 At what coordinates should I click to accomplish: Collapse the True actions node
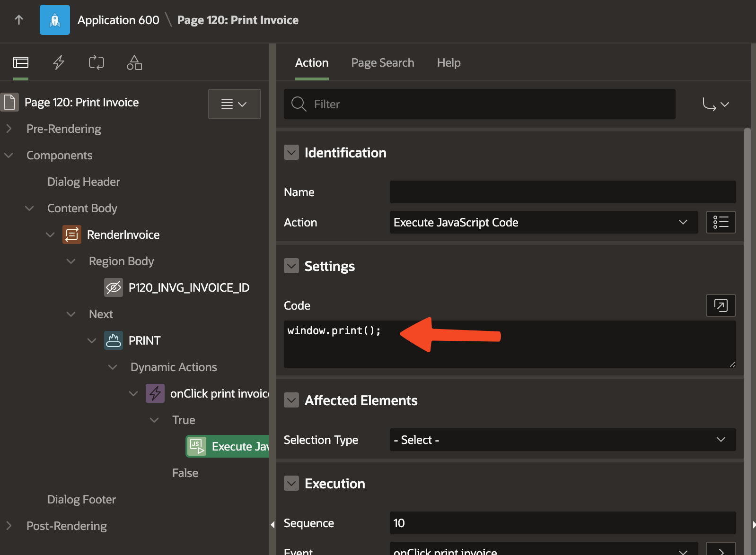click(154, 420)
